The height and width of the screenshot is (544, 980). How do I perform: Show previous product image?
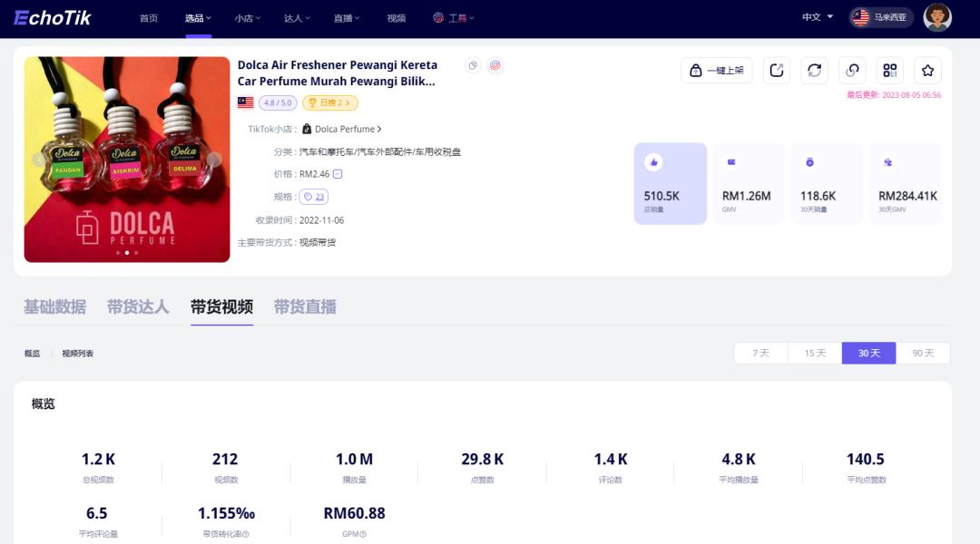click(x=39, y=160)
